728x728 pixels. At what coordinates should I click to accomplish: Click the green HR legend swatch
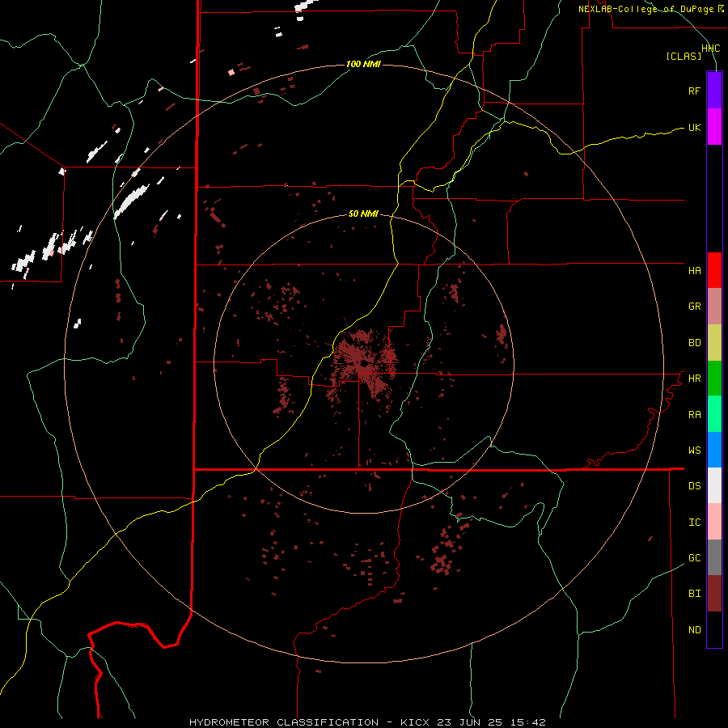click(x=714, y=379)
